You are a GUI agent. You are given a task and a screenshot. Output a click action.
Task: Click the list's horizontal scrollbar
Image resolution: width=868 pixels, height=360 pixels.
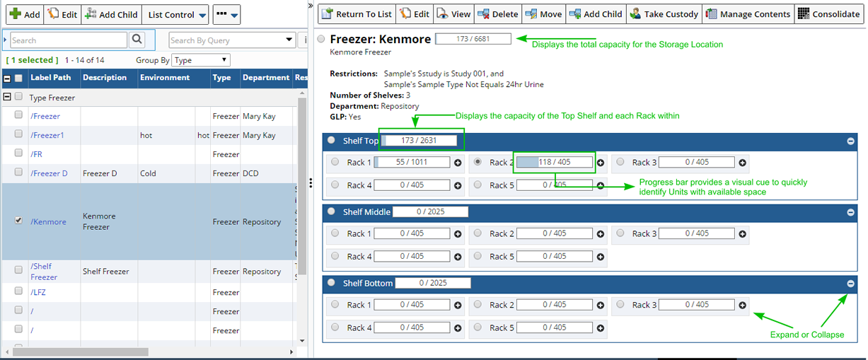pos(81,352)
